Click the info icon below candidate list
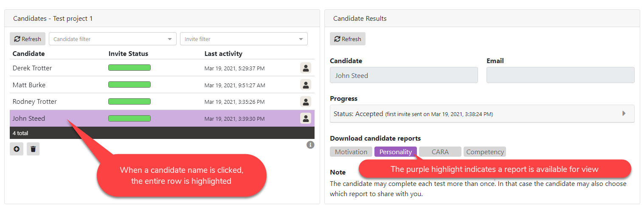This screenshot has height=205, width=644. (310, 145)
